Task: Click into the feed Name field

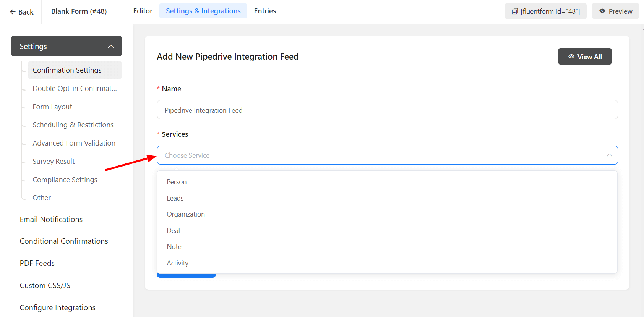Action: 387,110
